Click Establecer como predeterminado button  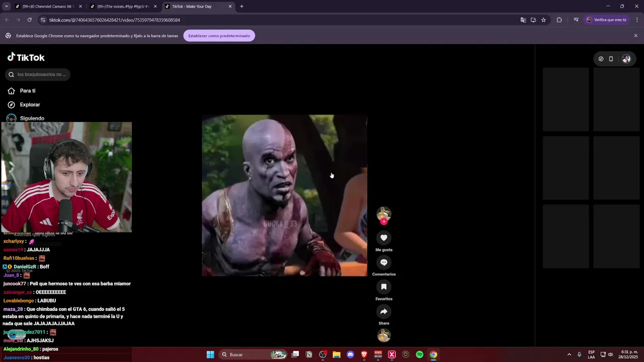click(x=219, y=36)
